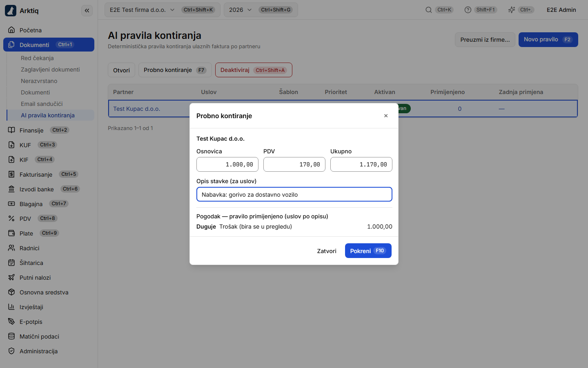This screenshot has height=368, width=588.
Task: Open Početna home icon
Action: (11, 30)
